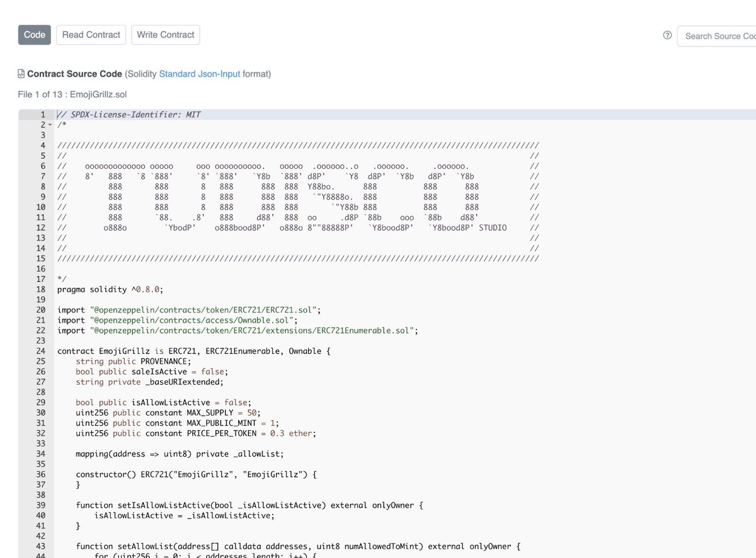Collapse the comment block fold arrow at line 2
Viewport: 756px width, 558px height.
(50, 125)
